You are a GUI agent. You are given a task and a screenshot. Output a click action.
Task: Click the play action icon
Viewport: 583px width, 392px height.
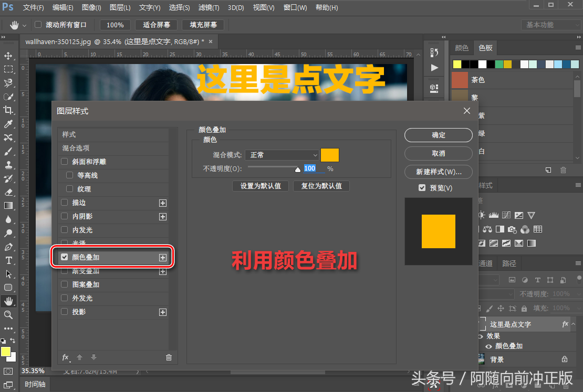tap(434, 68)
